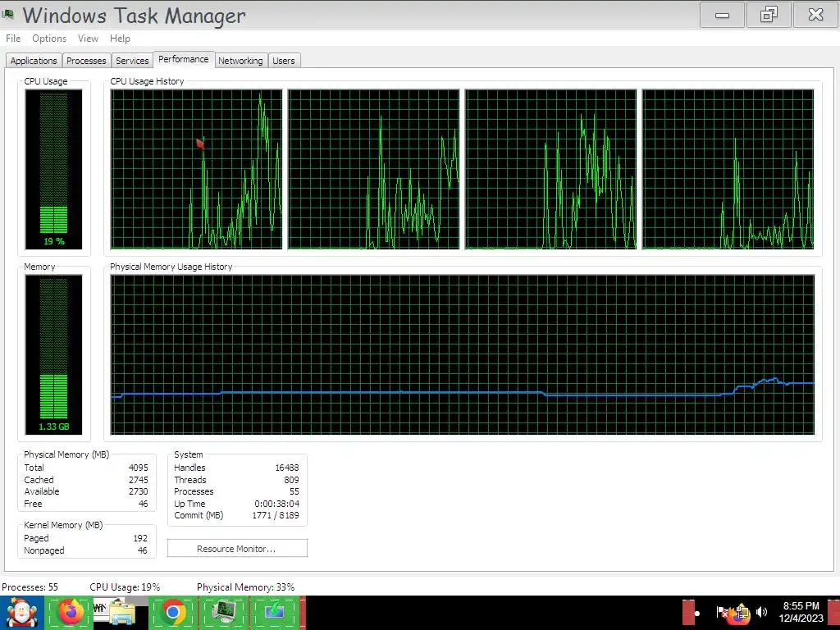Click the Physical Memory Usage History graph
Image resolution: width=840 pixels, height=630 pixels.
click(463, 354)
